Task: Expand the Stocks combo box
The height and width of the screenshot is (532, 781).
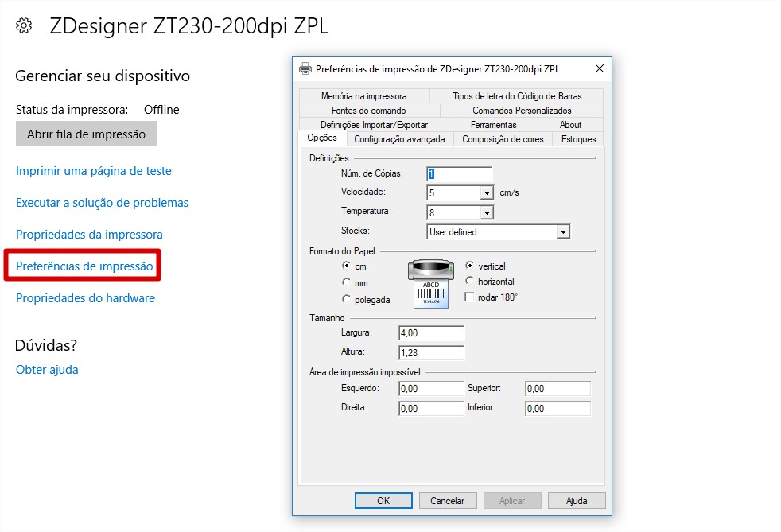Action: [x=563, y=232]
